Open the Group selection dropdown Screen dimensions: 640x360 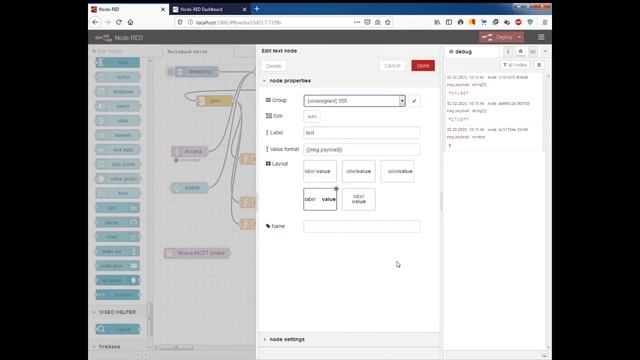354,101
